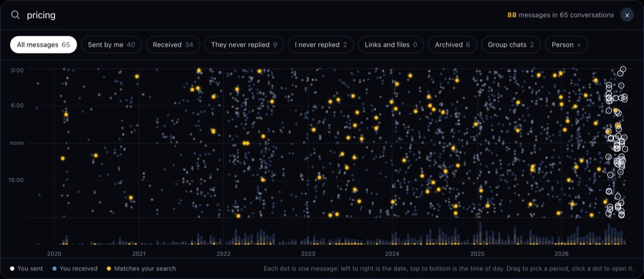The image size is (644, 279).
Task: Show only Received messages
Action: (x=173, y=44)
